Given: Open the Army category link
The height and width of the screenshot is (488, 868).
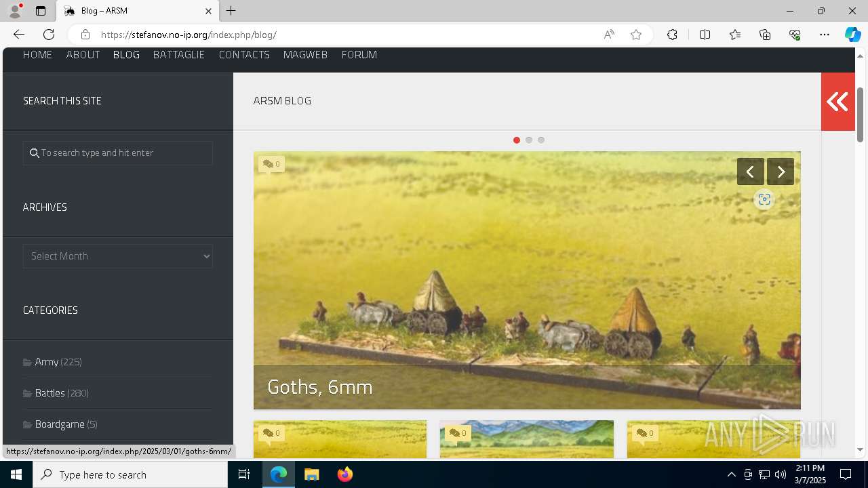Looking at the screenshot, I should point(47,362).
